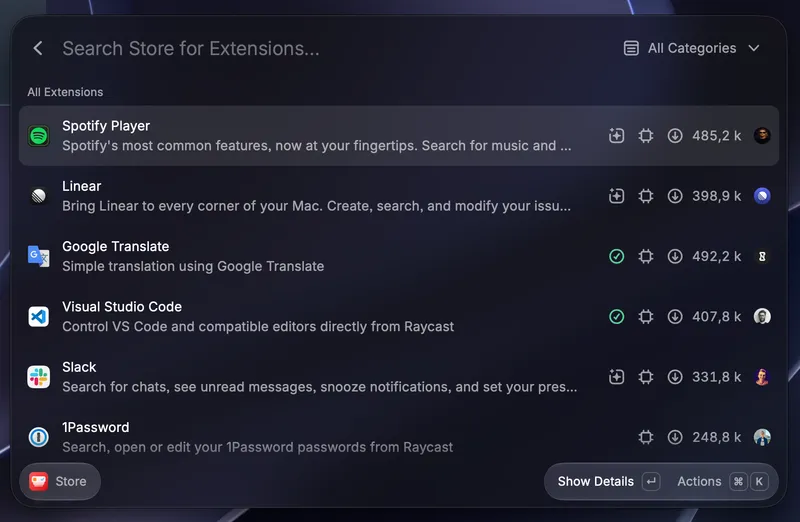Click Google Translate's installed checkmark

[616, 256]
